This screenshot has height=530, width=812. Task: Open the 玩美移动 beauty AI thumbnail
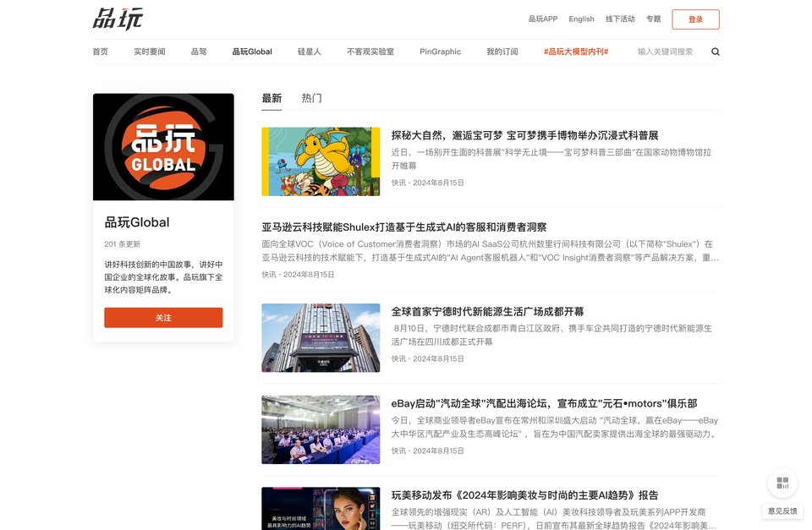pyautogui.click(x=321, y=508)
